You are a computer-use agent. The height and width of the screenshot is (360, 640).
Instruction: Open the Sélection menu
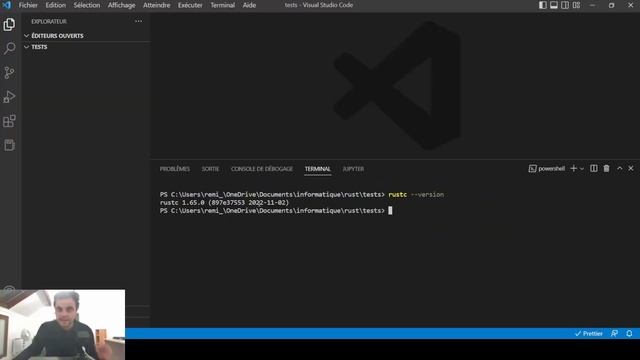(x=87, y=5)
